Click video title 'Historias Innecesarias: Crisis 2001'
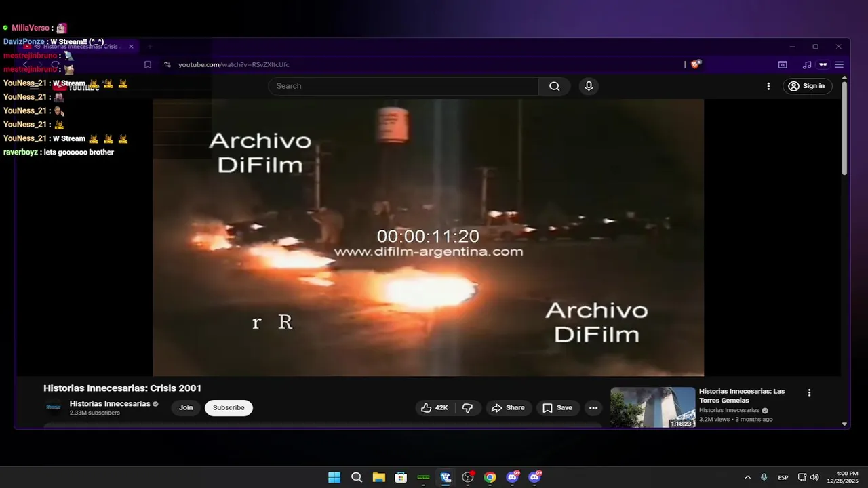 pyautogui.click(x=122, y=388)
